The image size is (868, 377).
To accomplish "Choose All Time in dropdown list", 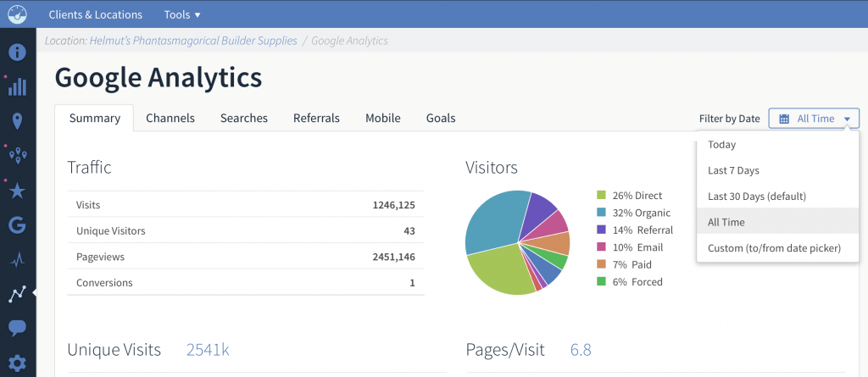I will pyautogui.click(x=778, y=222).
